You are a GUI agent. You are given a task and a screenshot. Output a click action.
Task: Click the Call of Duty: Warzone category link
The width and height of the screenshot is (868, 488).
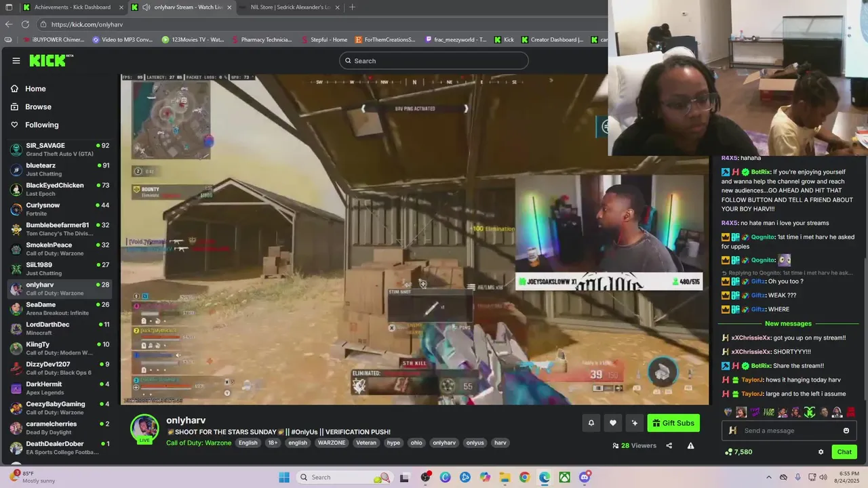click(199, 443)
